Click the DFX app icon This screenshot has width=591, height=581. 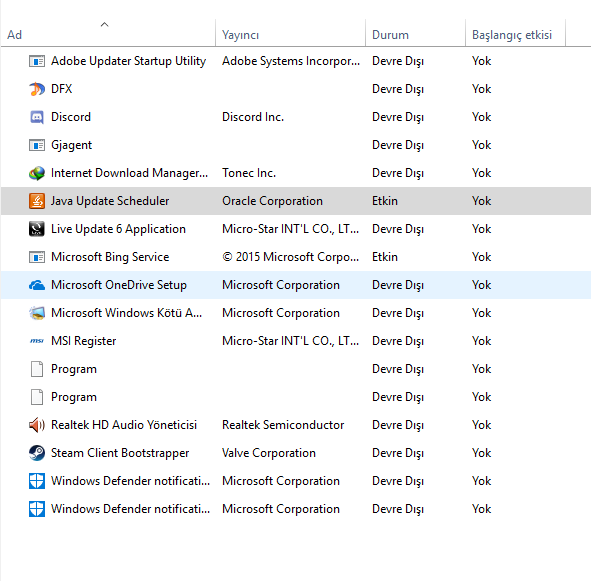click(x=37, y=89)
